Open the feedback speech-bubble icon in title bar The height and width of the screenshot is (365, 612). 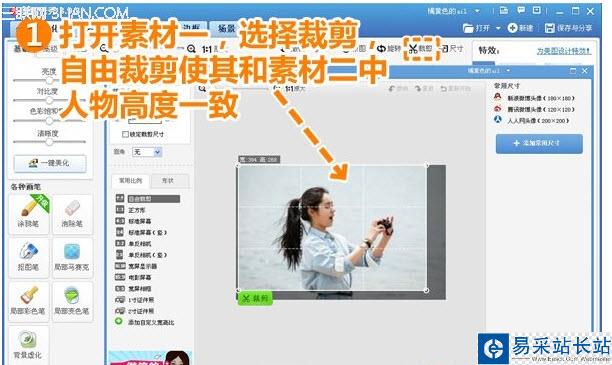(x=521, y=11)
